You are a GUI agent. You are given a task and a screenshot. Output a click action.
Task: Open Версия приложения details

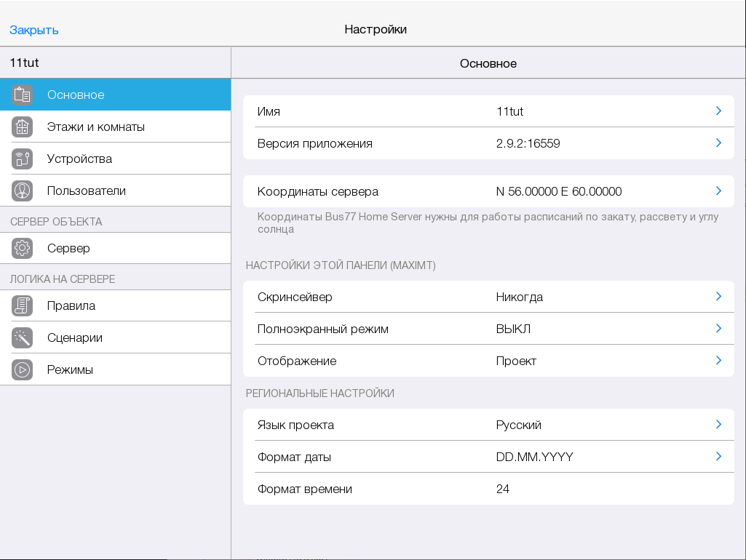(x=488, y=143)
